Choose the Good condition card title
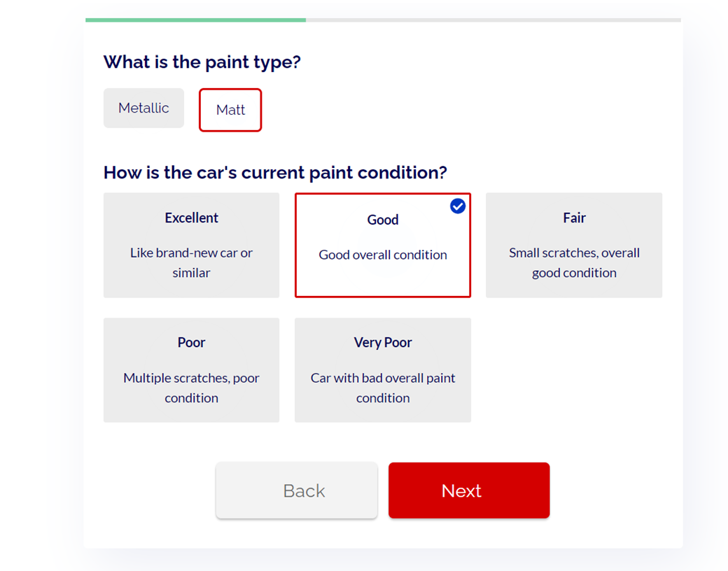 (x=383, y=220)
